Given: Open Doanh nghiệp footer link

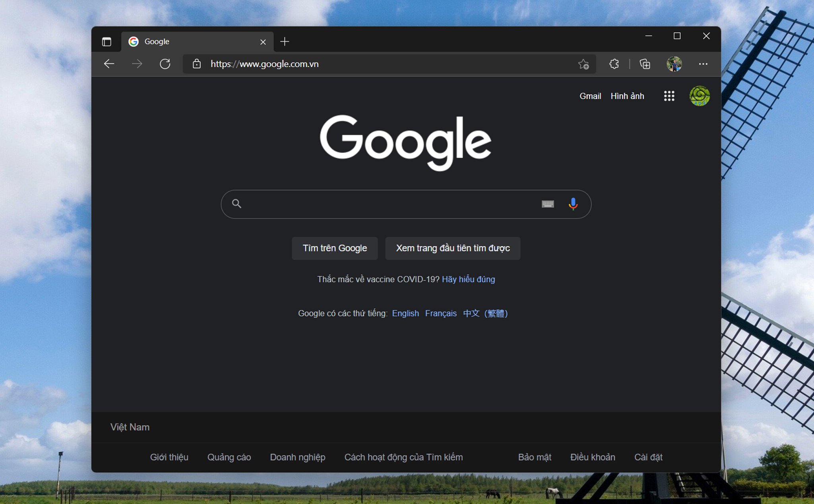Looking at the screenshot, I should coord(298,457).
